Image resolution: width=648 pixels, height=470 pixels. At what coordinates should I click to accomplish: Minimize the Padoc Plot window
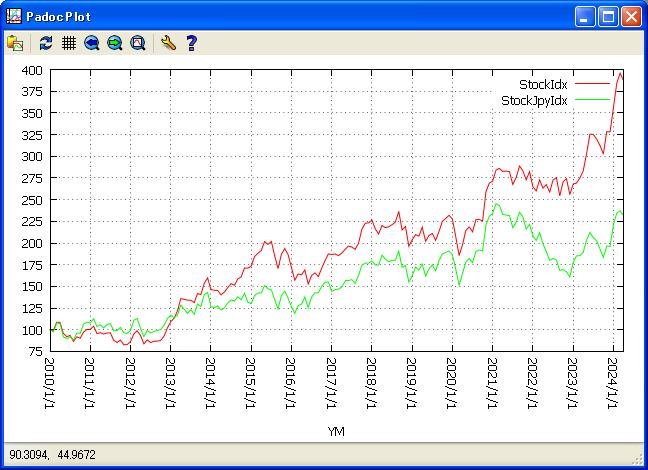click(x=585, y=16)
